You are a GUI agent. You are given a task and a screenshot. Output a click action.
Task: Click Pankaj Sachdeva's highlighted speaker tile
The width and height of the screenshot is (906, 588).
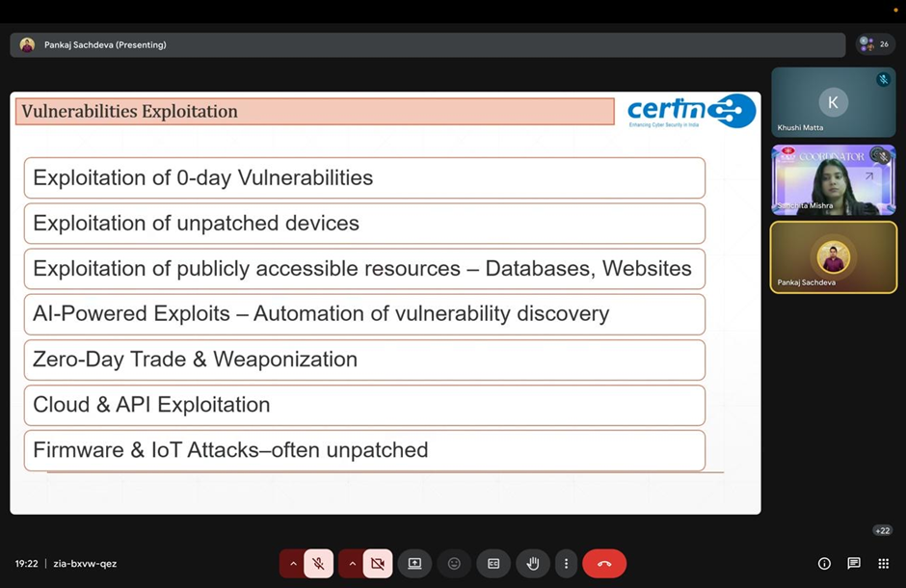[x=833, y=256]
